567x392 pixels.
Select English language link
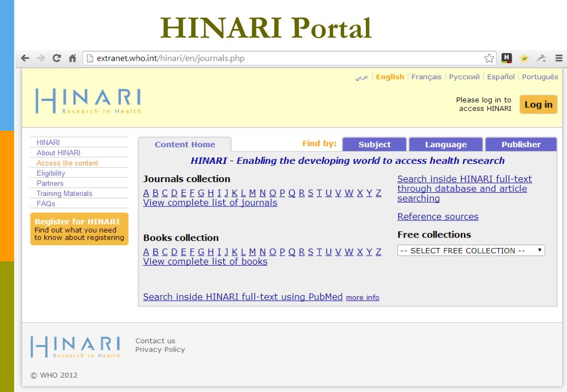(390, 76)
